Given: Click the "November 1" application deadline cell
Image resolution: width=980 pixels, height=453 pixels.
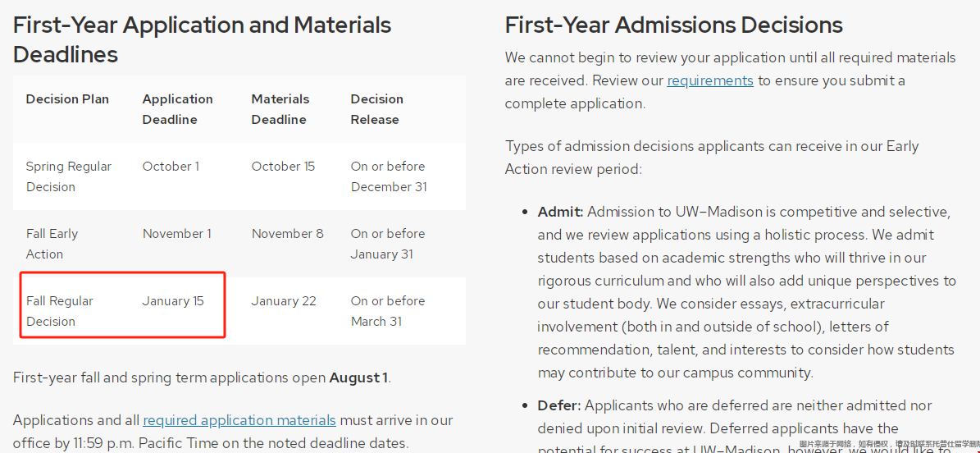Looking at the screenshot, I should (x=177, y=234).
